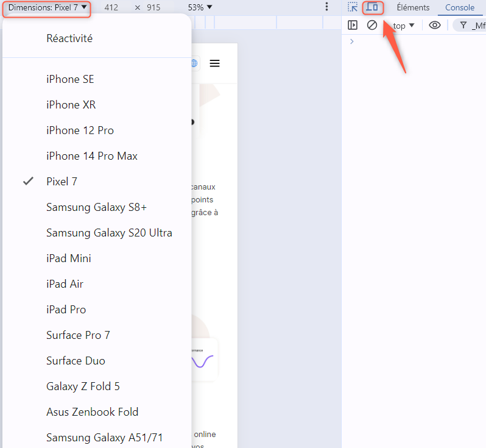Activate the inspect element selector icon
Image resolution: width=486 pixels, height=448 pixels.
tap(353, 7)
